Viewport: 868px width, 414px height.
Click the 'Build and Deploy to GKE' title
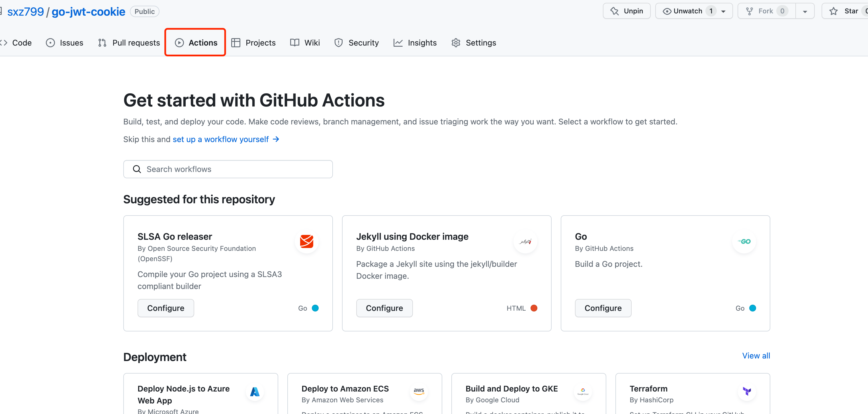[x=512, y=389]
